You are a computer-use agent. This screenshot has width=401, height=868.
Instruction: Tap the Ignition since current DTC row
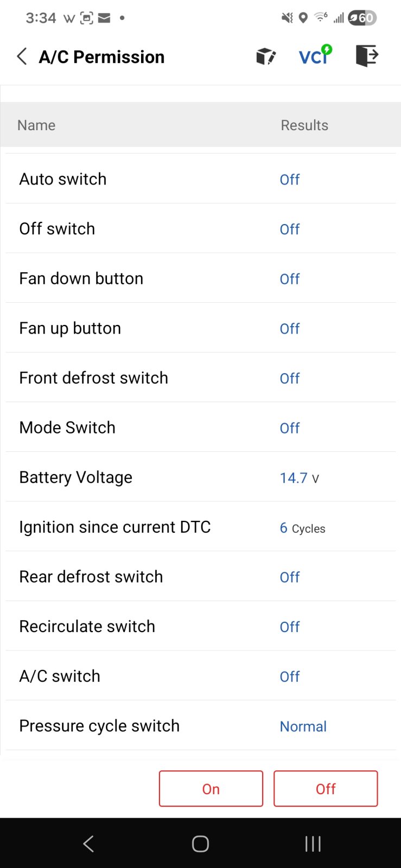200,527
